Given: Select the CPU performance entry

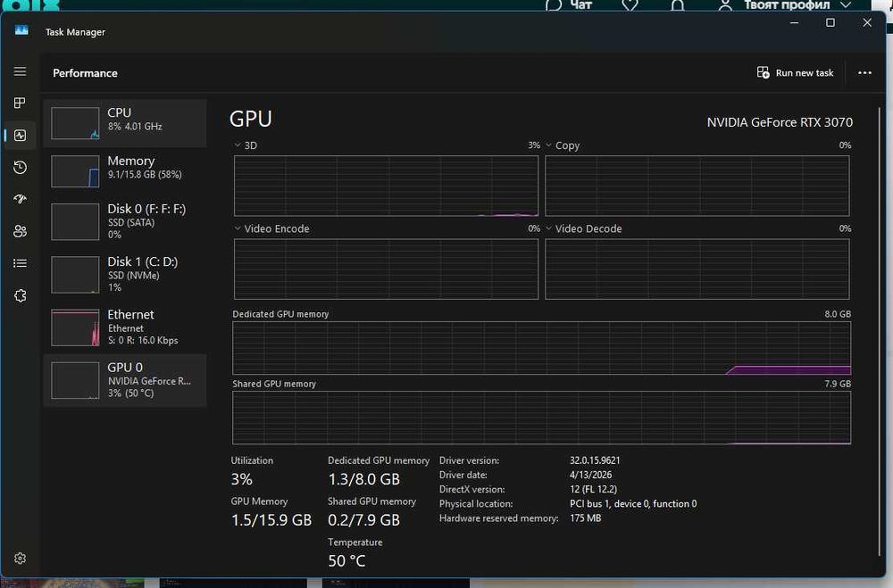Looking at the screenshot, I should coord(125,123).
